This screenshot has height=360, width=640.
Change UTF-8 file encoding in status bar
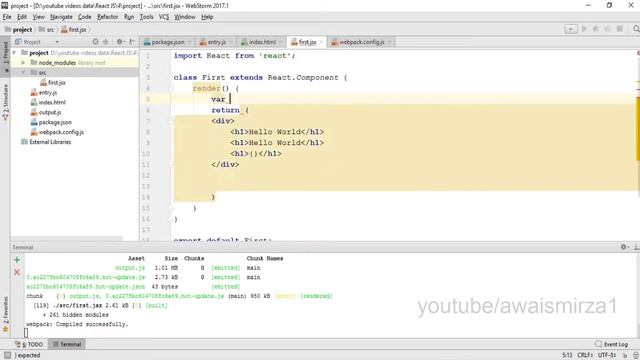(607, 356)
